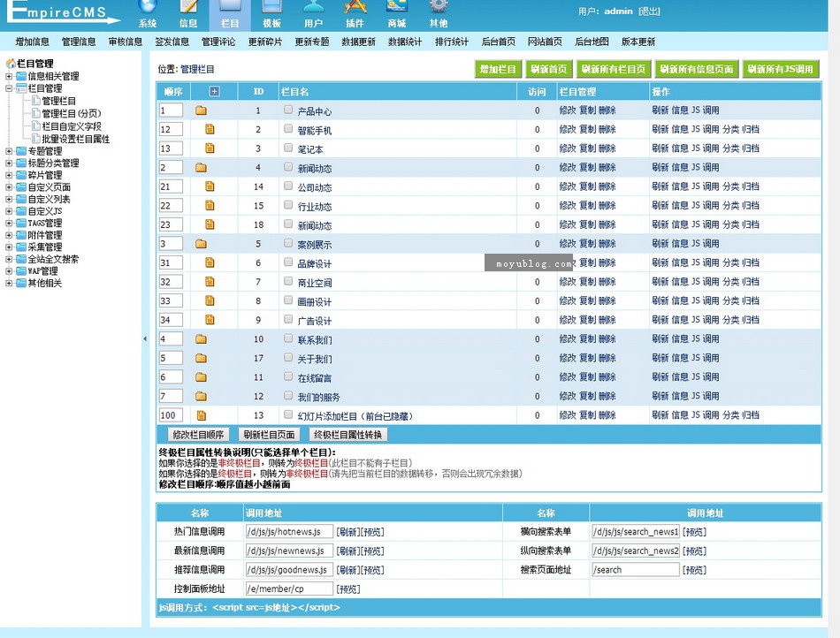840x638 pixels.
Task: Click the page icon for 商业空间
Action: [x=210, y=282]
